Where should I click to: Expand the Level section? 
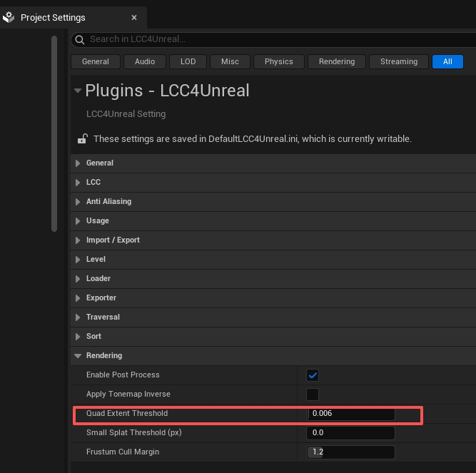coord(78,260)
